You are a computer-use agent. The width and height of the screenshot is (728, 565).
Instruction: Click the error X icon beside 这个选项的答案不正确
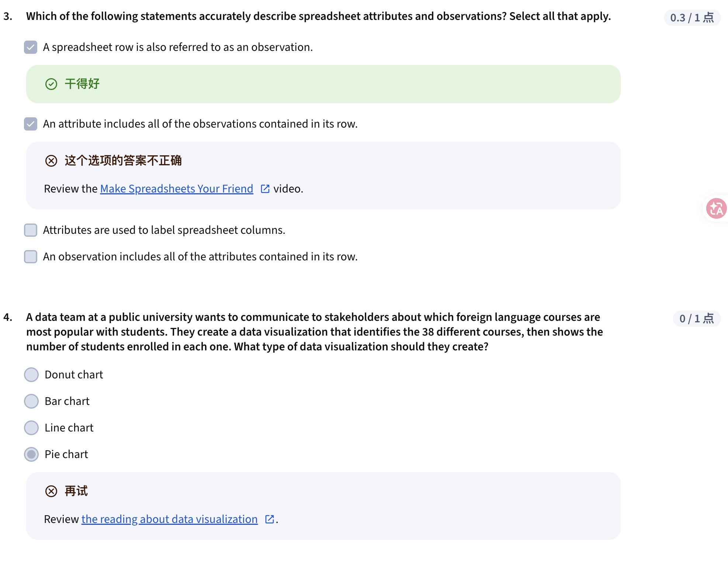51,161
